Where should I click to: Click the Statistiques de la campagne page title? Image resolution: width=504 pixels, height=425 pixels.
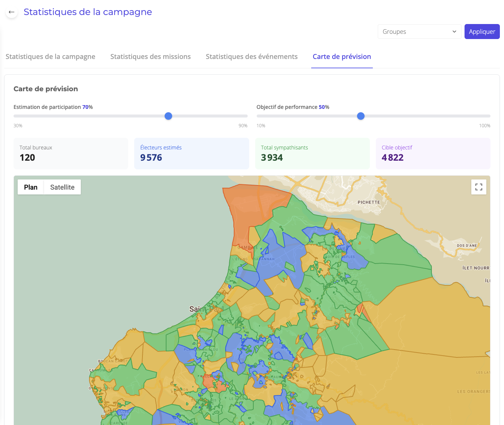click(88, 12)
